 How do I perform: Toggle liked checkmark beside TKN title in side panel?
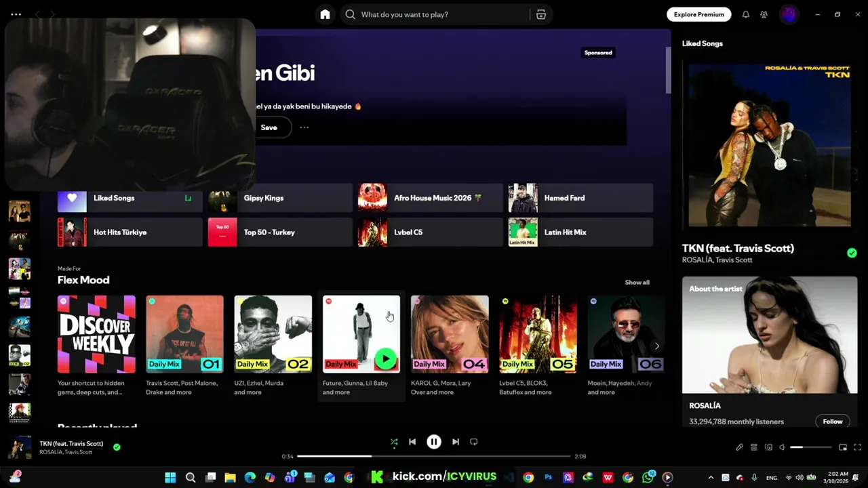[852, 253]
